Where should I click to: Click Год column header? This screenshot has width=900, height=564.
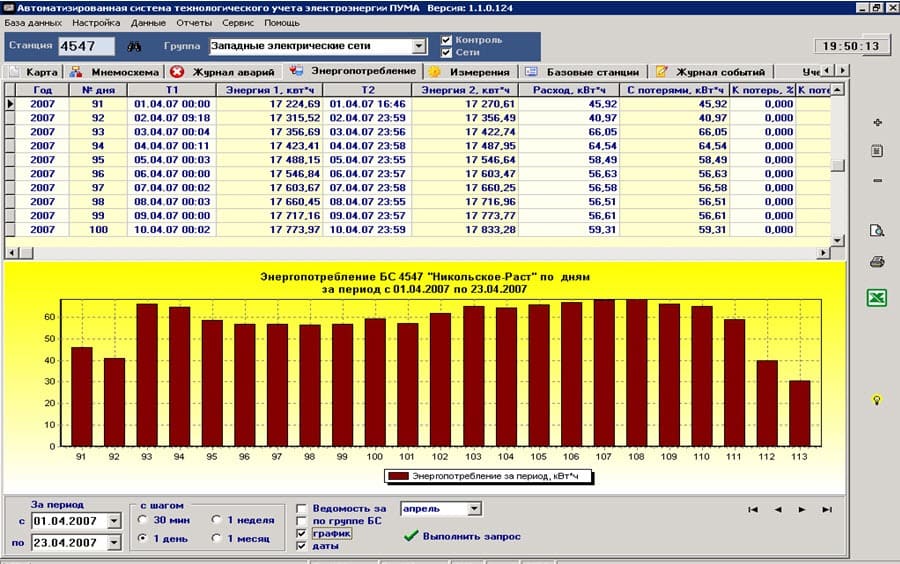[x=42, y=90]
